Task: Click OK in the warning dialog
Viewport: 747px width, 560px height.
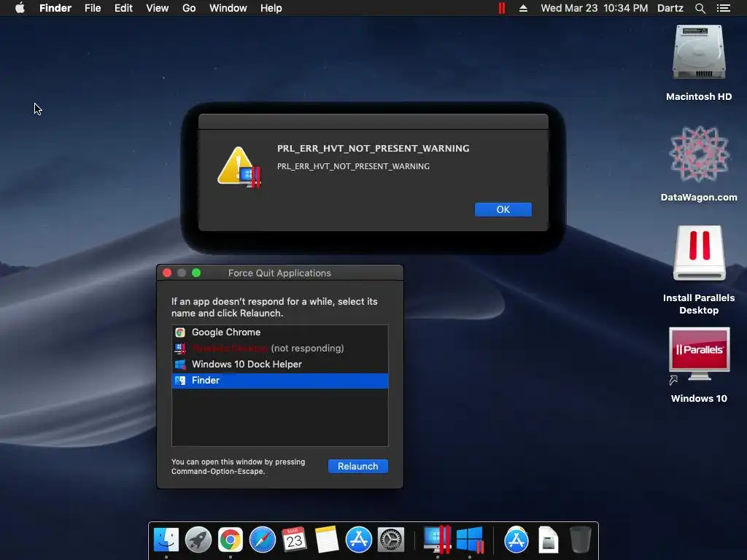Action: [x=503, y=209]
